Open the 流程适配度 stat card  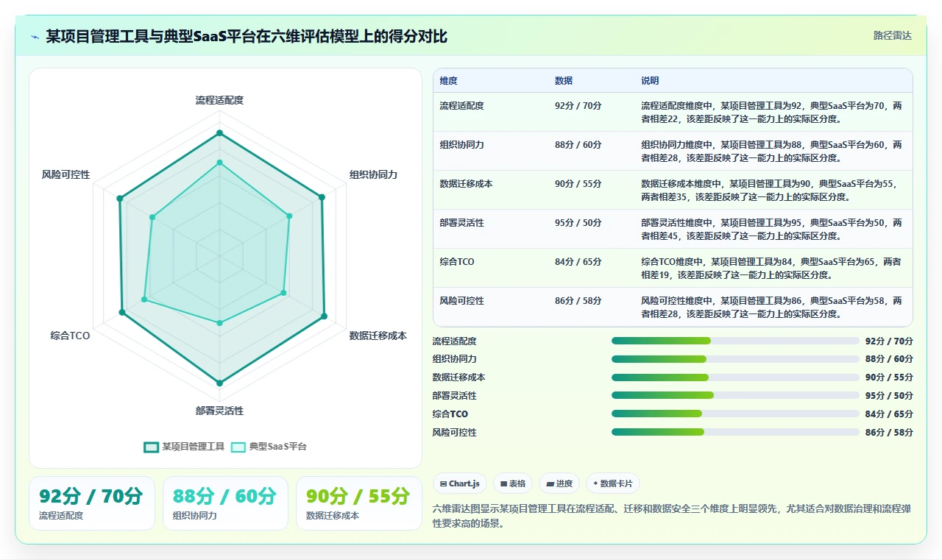click(92, 503)
